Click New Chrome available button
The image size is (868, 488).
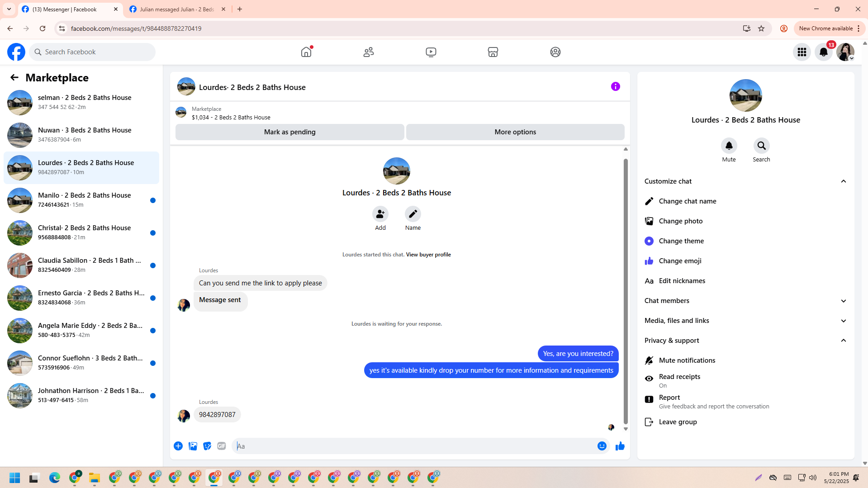(830, 28)
